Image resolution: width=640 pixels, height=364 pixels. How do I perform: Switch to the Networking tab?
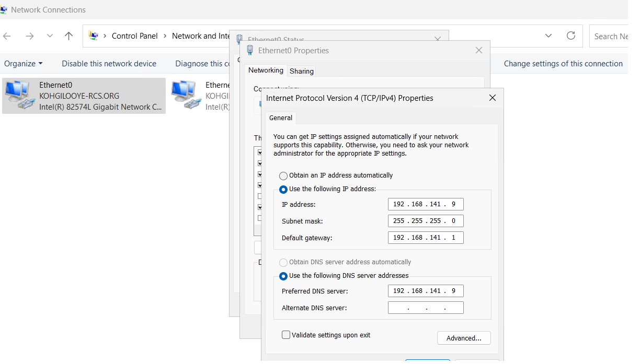coord(266,71)
